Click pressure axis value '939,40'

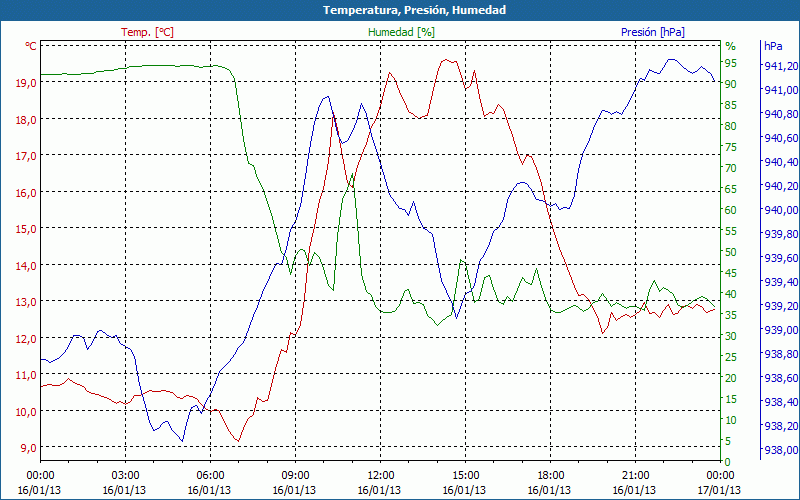click(781, 282)
